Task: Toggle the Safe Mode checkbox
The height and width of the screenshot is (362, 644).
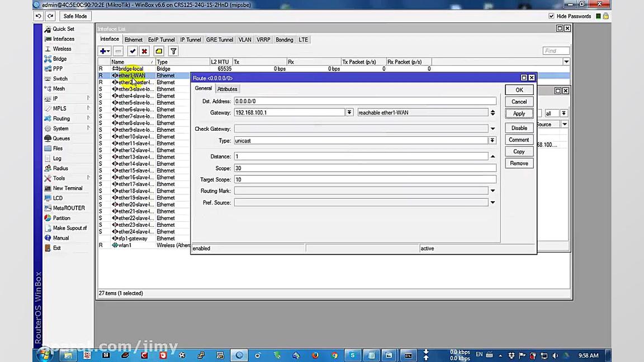Action: point(74,16)
